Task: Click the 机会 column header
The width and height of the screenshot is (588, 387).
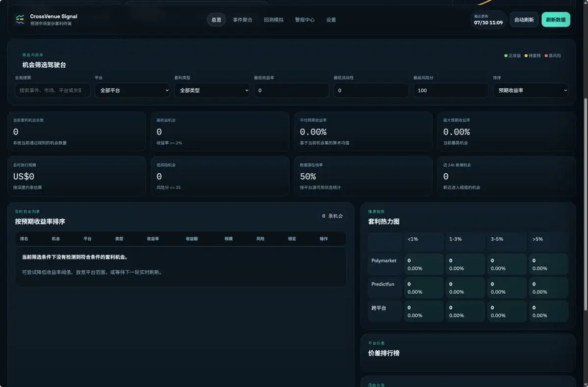Action: coord(56,239)
